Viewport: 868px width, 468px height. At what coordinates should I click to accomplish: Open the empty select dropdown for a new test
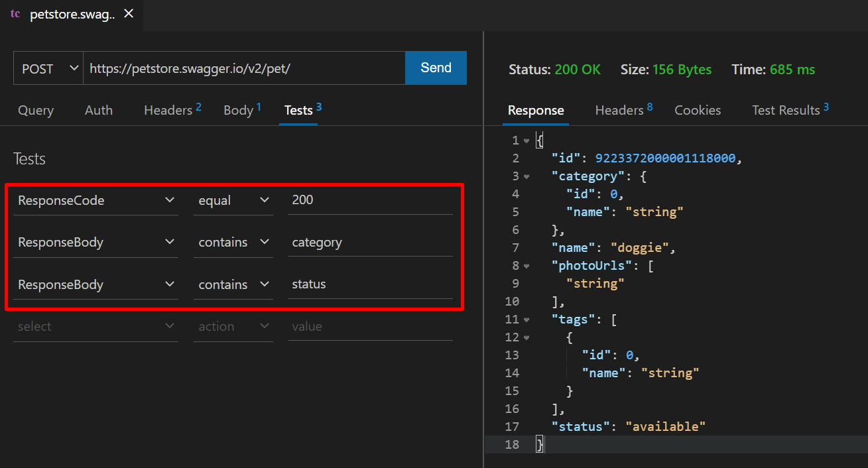95,327
